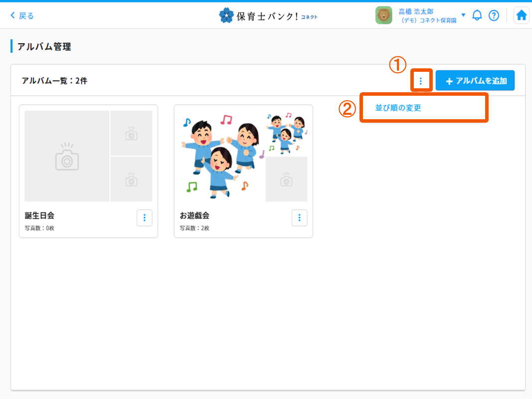Open the 誕生日会 album thumbnail
532x399 pixels.
[88, 156]
